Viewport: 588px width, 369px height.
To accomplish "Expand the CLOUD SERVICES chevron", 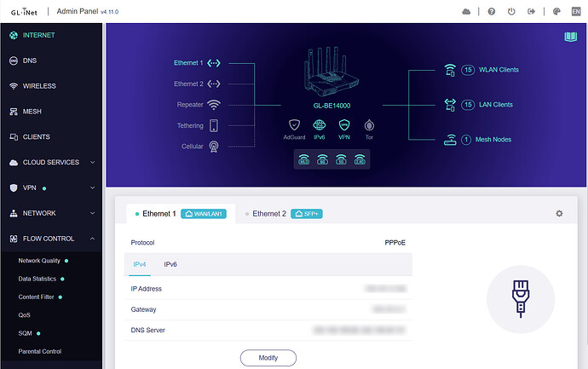I will [x=92, y=163].
